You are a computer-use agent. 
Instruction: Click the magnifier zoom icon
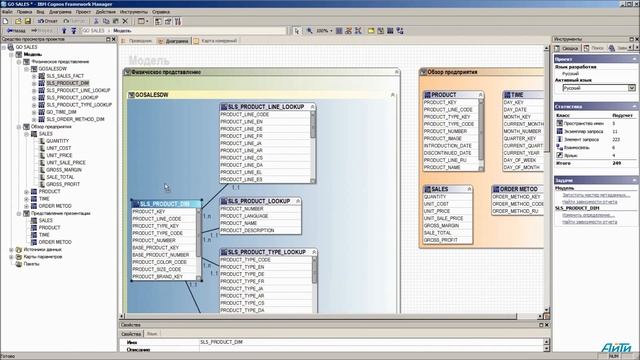point(310,31)
